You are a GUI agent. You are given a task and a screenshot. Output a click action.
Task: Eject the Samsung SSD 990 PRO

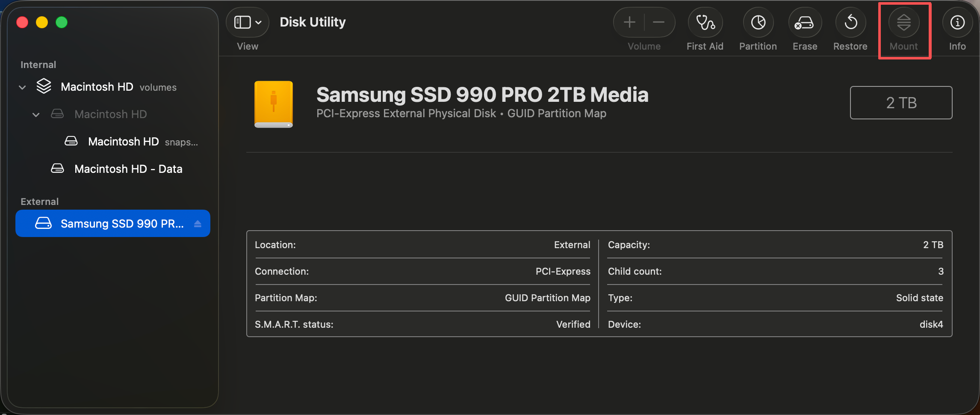pyautogui.click(x=198, y=224)
